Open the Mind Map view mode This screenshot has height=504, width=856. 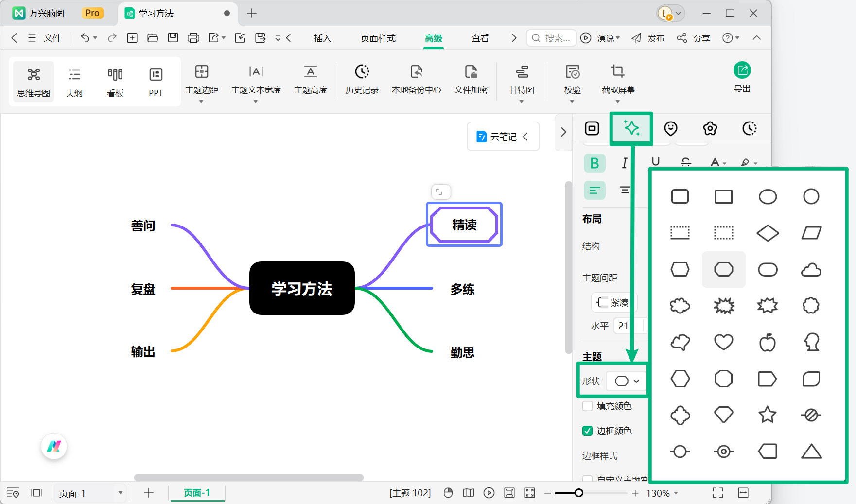[34, 82]
